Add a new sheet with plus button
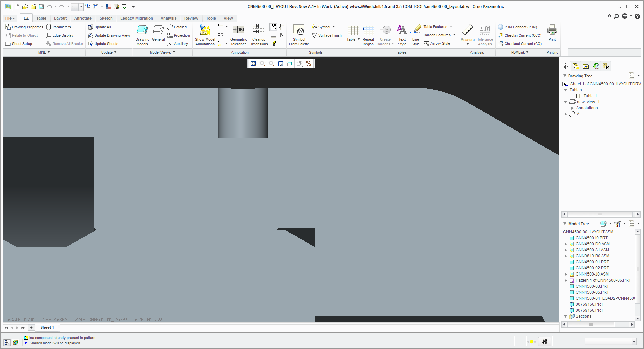This screenshot has height=349, width=644. click(31, 327)
